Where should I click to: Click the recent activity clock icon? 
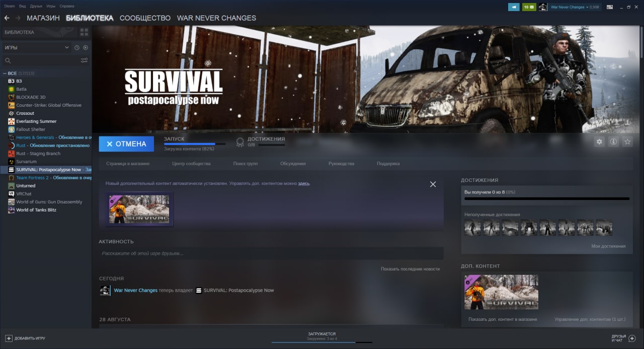point(77,47)
